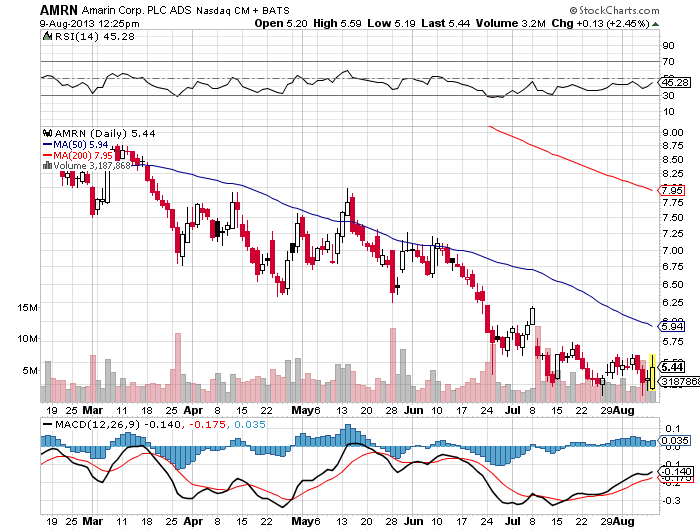Screen dimensions: 700x530
Task: Click the volume bars icon in the legend
Action: tap(47, 166)
